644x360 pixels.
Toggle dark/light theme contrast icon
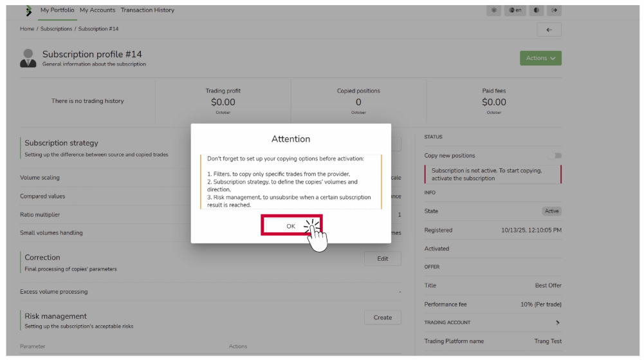[x=537, y=10]
